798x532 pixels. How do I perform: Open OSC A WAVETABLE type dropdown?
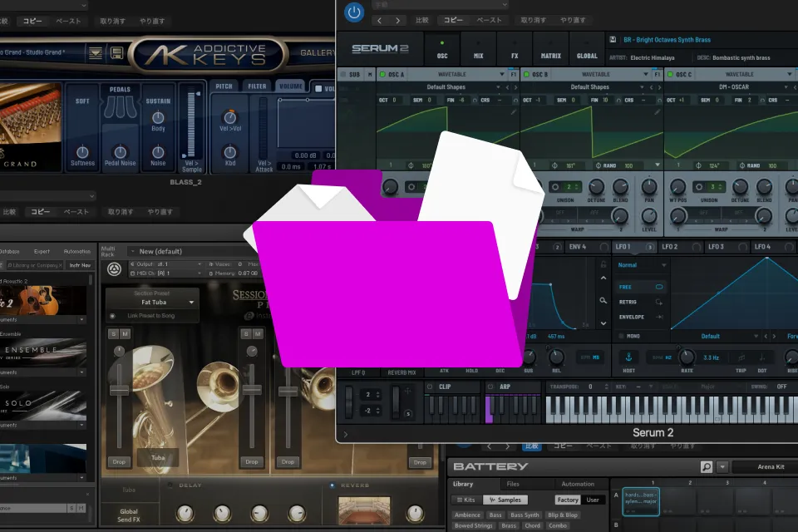click(x=502, y=74)
